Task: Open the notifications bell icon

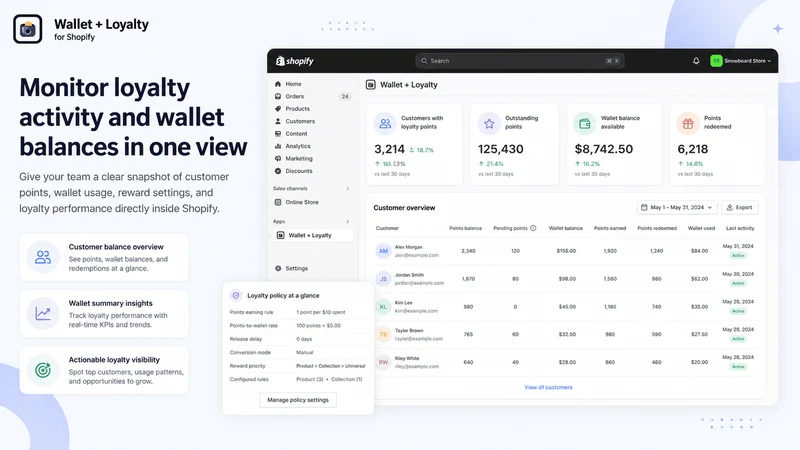Action: coord(696,61)
